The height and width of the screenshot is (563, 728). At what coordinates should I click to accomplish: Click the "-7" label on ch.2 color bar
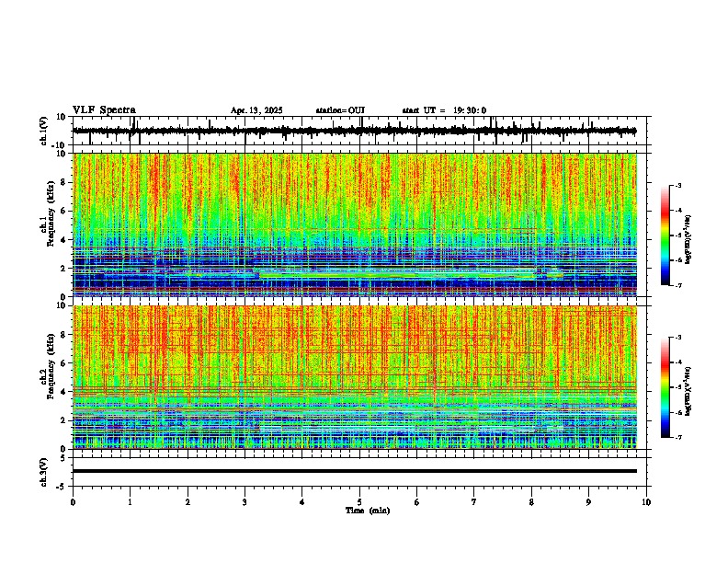click(x=677, y=437)
